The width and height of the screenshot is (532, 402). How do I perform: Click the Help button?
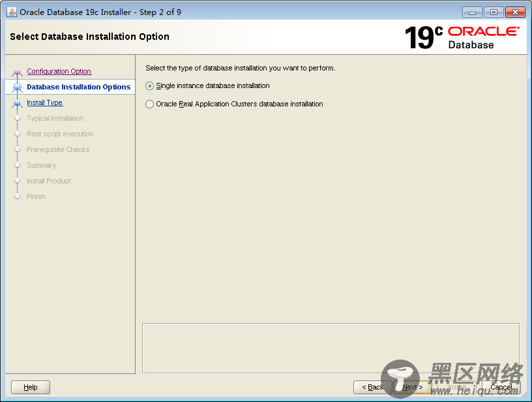click(x=31, y=387)
